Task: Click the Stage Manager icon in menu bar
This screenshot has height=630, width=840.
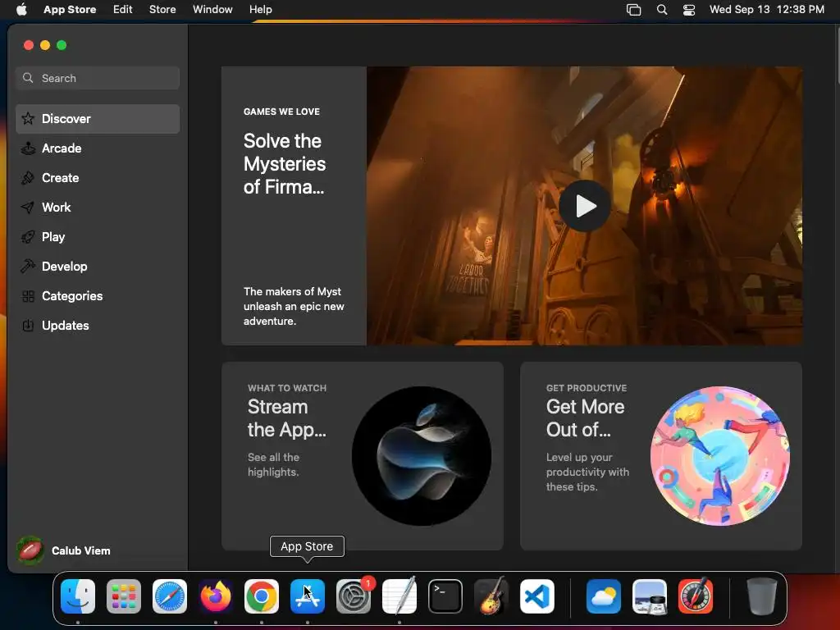Action: click(x=634, y=10)
